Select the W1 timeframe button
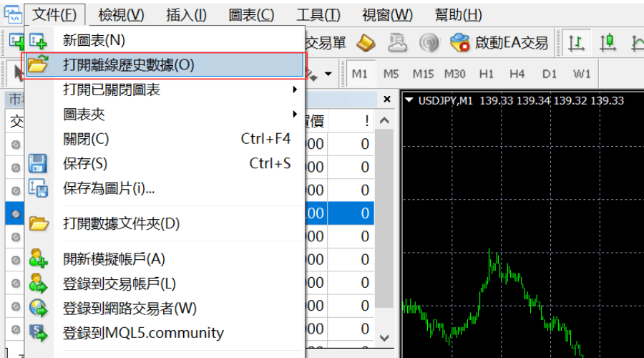This screenshot has height=358, width=644. (x=582, y=74)
